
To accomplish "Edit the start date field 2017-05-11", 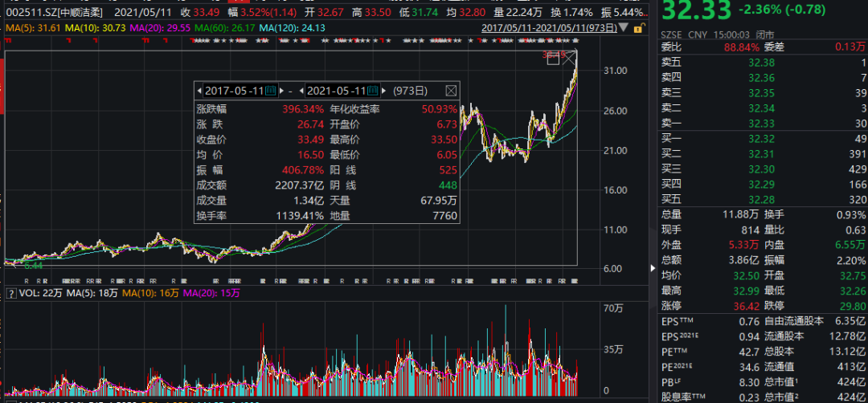I will pos(234,91).
